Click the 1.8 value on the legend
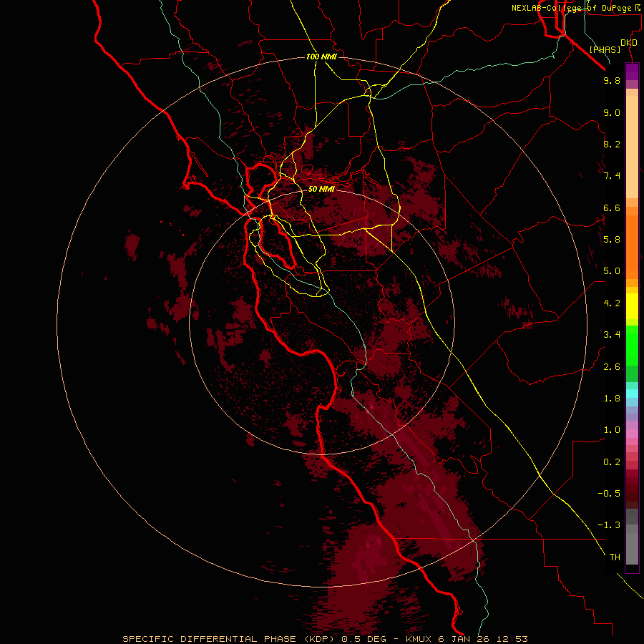Image resolution: width=644 pixels, height=644 pixels. coord(612,399)
